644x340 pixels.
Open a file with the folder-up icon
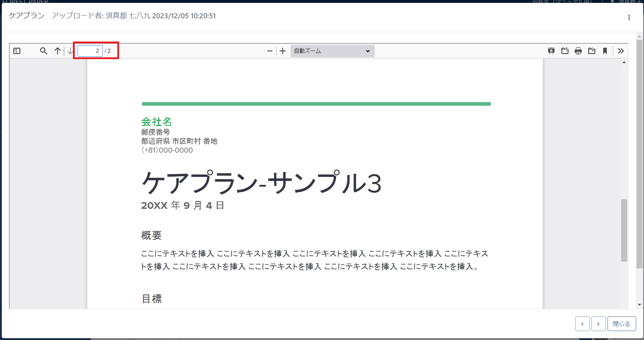tap(565, 51)
